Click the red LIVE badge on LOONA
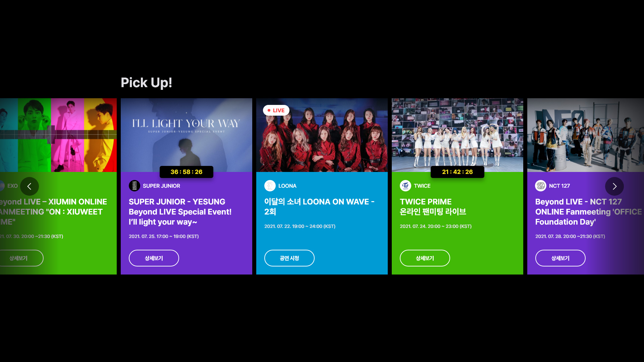Viewport: 644px width, 362px height. point(276,110)
